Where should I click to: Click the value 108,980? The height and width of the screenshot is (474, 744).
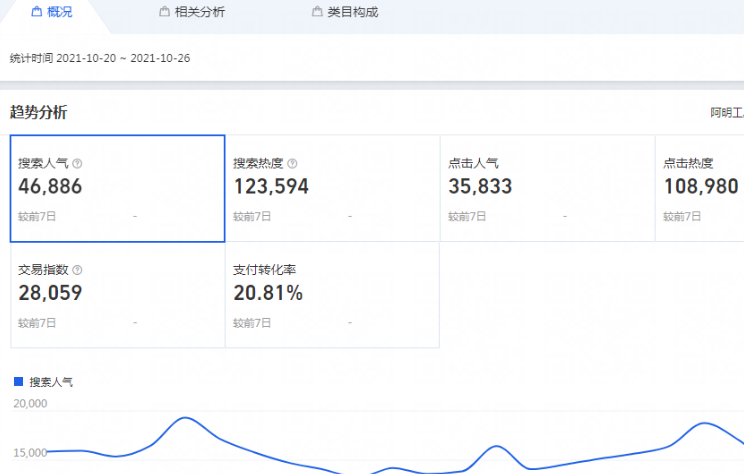701,186
